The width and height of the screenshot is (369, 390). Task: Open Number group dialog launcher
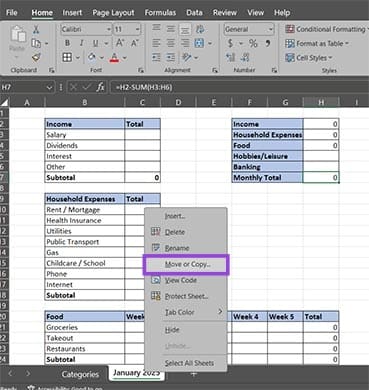click(x=274, y=70)
